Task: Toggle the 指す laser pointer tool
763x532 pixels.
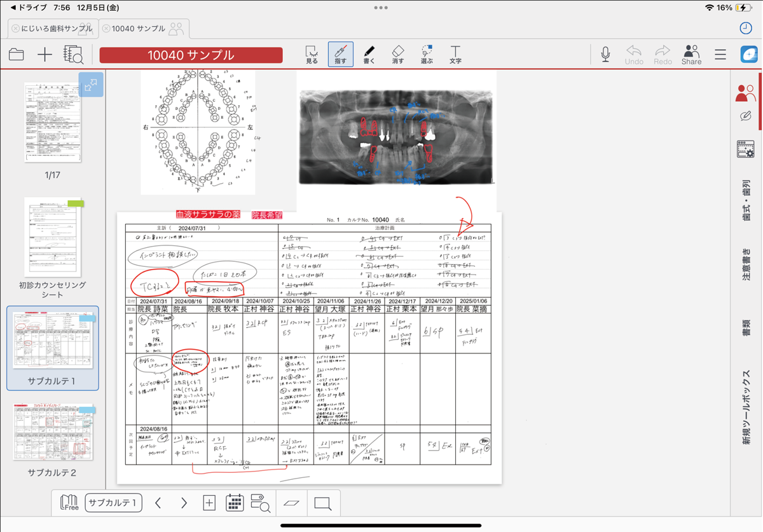Action: [340, 54]
